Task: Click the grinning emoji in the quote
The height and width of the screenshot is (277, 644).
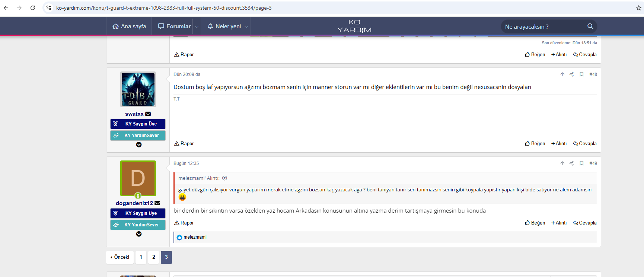Action: pyautogui.click(x=182, y=197)
